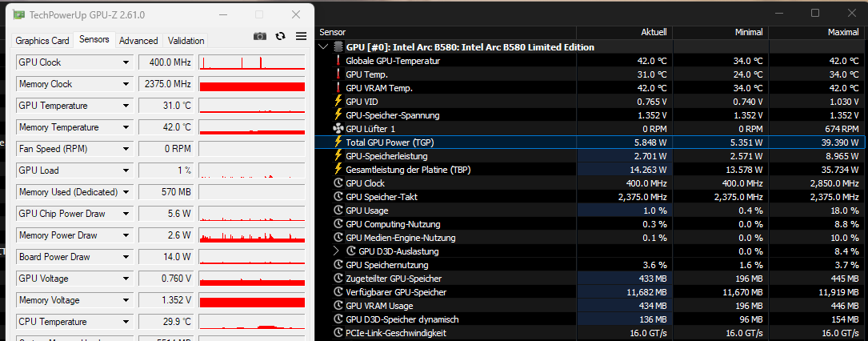Screen dimensions: 868x341
Task: Click lightning icon of Gesamtleistung der Platine
Action: point(338,170)
